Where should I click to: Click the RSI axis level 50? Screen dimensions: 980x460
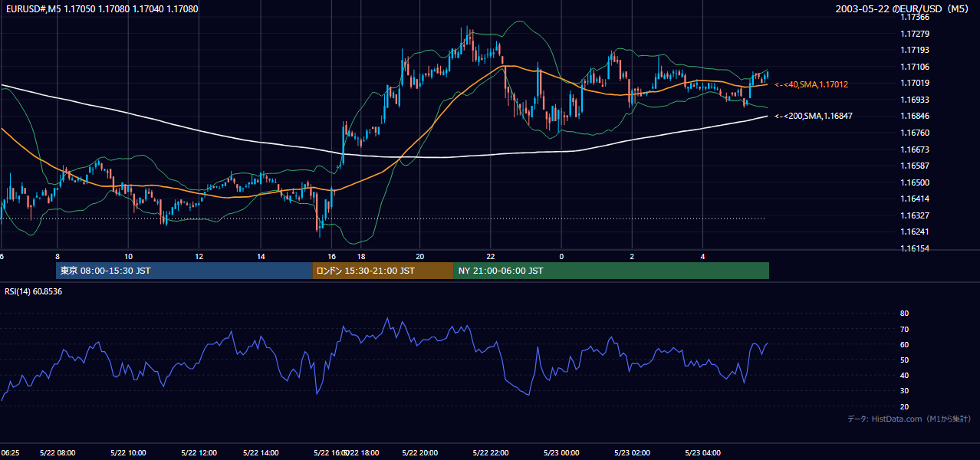[x=904, y=360]
